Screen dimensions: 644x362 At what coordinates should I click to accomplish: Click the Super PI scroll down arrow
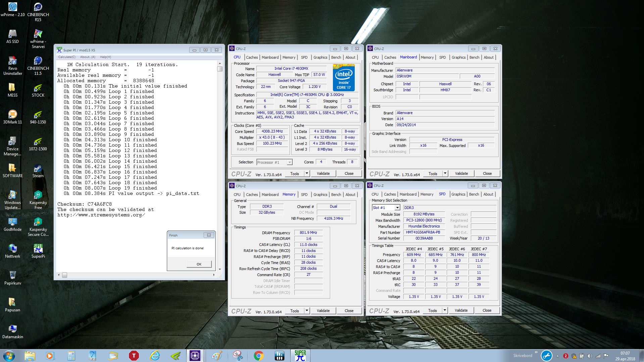[x=220, y=269]
